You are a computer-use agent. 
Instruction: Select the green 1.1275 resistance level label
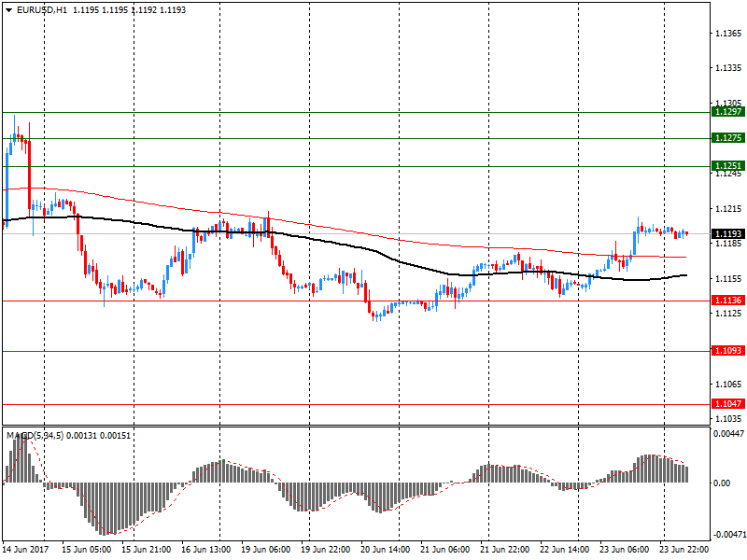click(x=728, y=137)
